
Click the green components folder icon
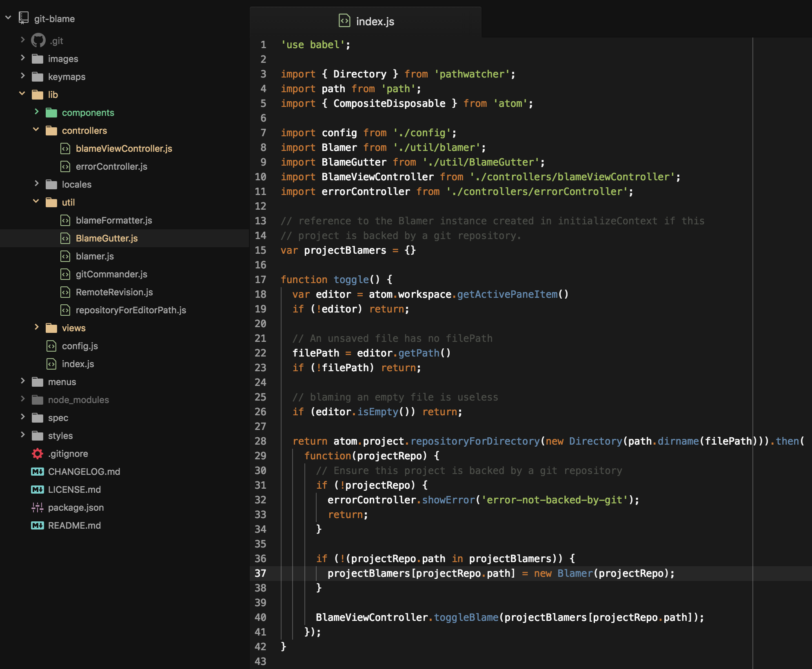click(51, 113)
